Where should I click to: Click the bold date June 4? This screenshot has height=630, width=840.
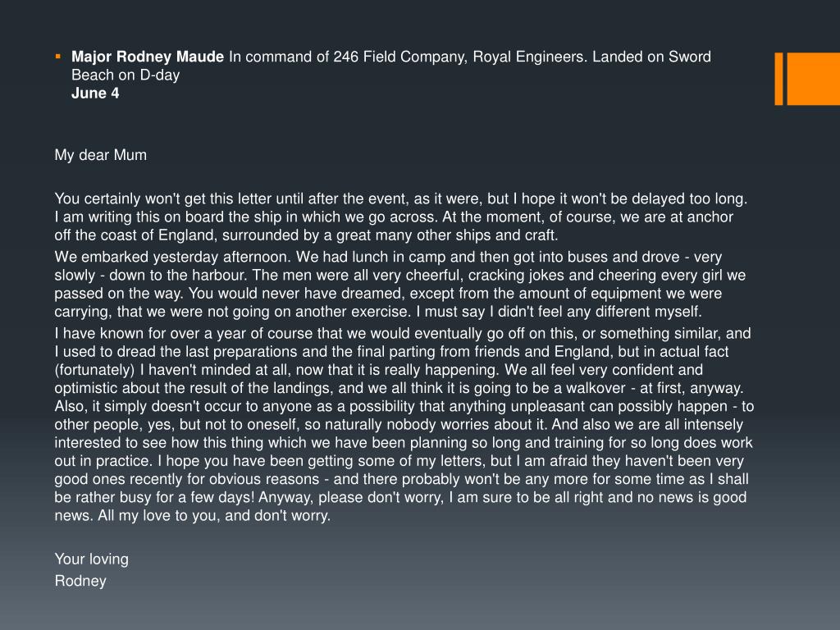tap(95, 94)
